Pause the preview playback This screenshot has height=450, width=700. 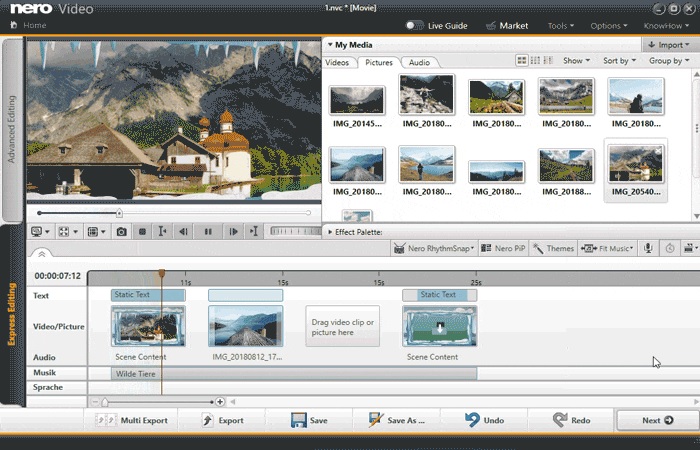coord(208,231)
